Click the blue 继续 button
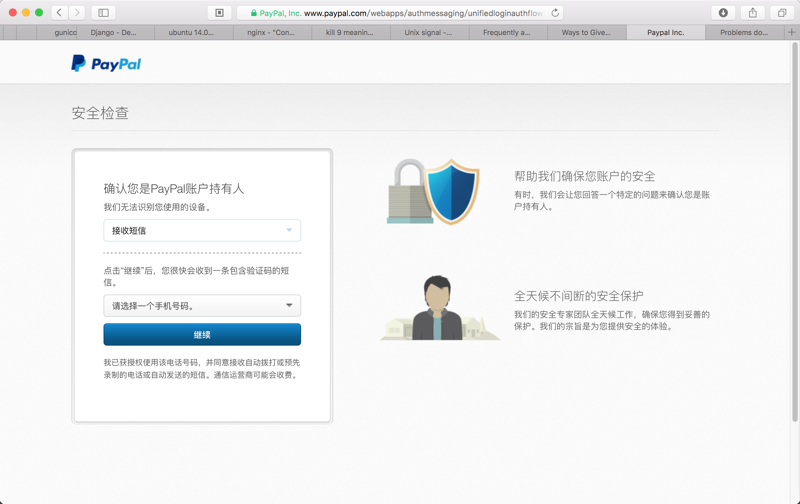 click(202, 335)
